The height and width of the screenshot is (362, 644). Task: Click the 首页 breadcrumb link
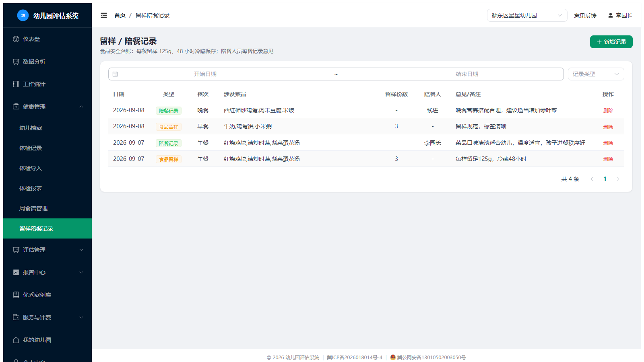(x=120, y=15)
